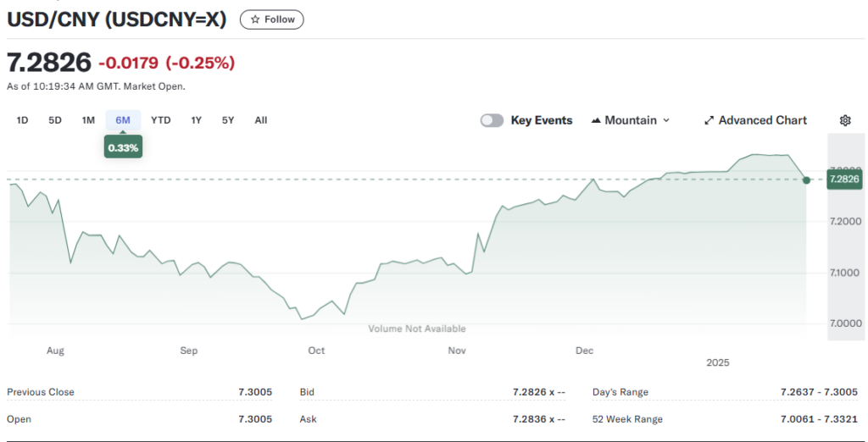Image resolution: width=868 pixels, height=442 pixels.
Task: Expand the Mountain chart type dropdown
Action: tap(665, 120)
